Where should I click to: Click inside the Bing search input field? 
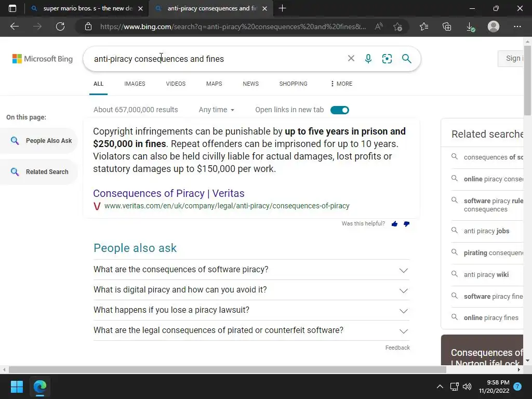[x=217, y=59]
